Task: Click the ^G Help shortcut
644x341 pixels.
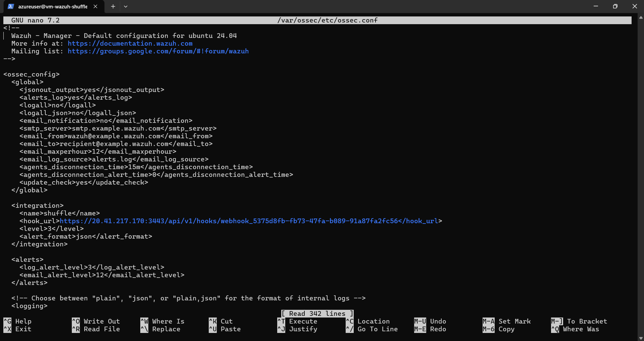Action: pyautogui.click(x=17, y=321)
